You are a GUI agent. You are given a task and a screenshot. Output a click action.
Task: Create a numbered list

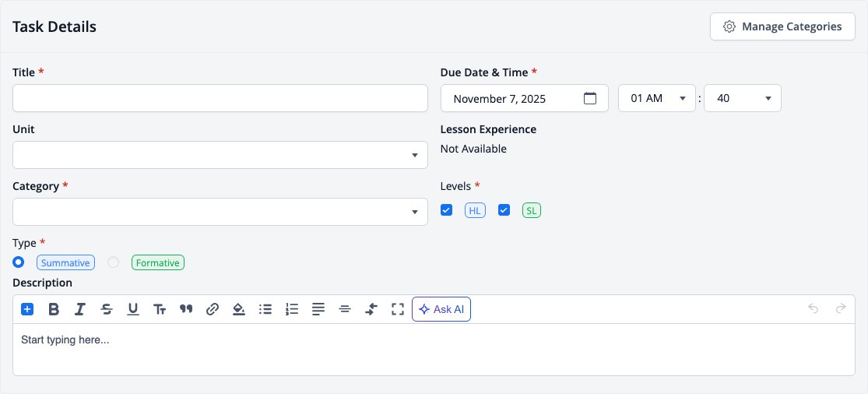[292, 309]
